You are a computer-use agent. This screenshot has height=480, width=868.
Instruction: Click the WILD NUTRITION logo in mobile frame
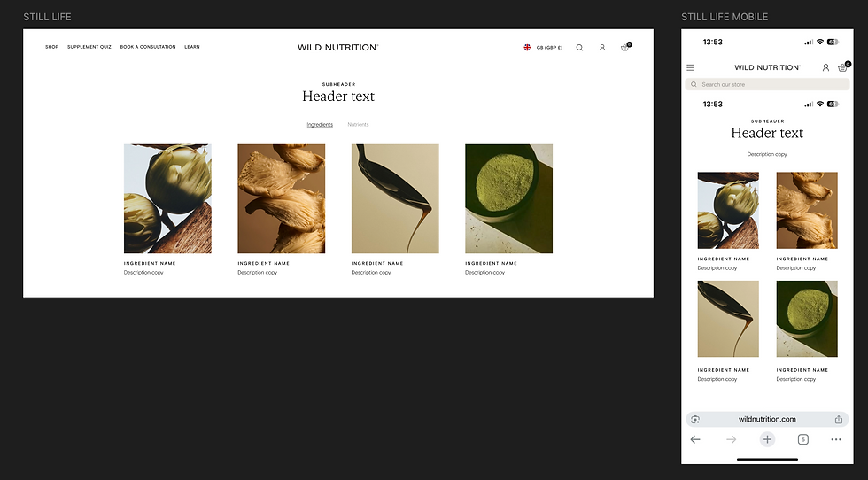click(767, 67)
